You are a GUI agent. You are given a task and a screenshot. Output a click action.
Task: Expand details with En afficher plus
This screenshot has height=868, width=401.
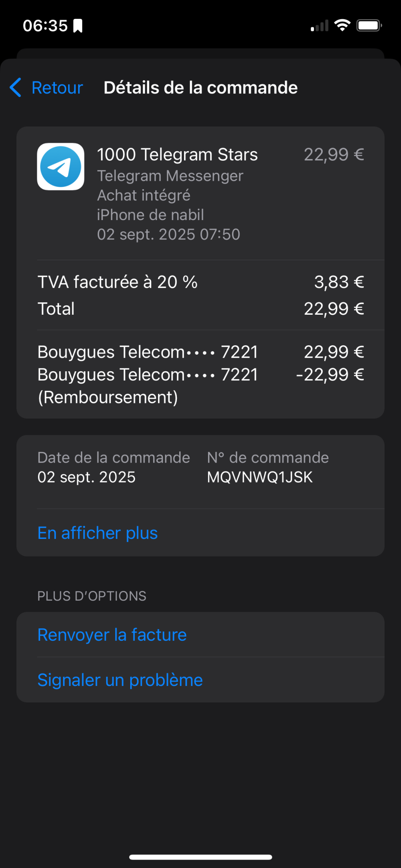97,533
